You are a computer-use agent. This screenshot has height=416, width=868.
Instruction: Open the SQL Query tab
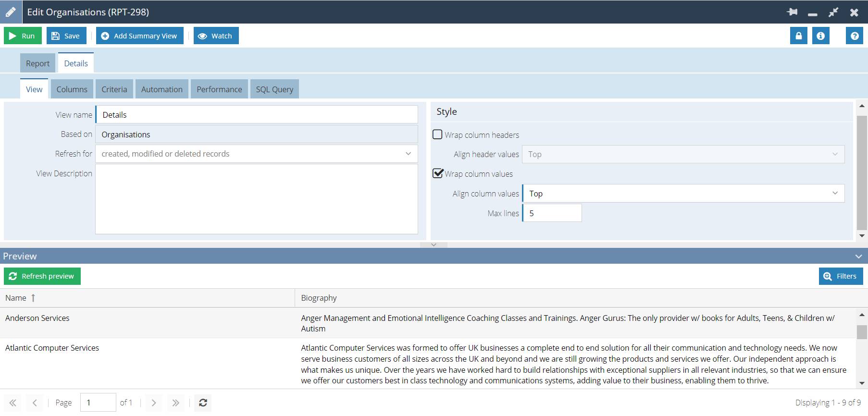274,89
